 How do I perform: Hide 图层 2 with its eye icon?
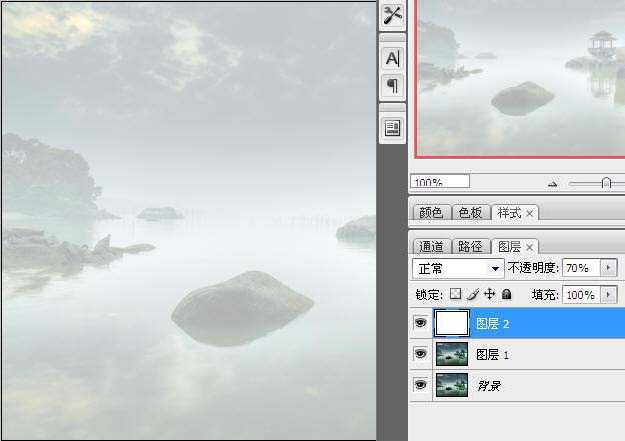pyautogui.click(x=420, y=322)
